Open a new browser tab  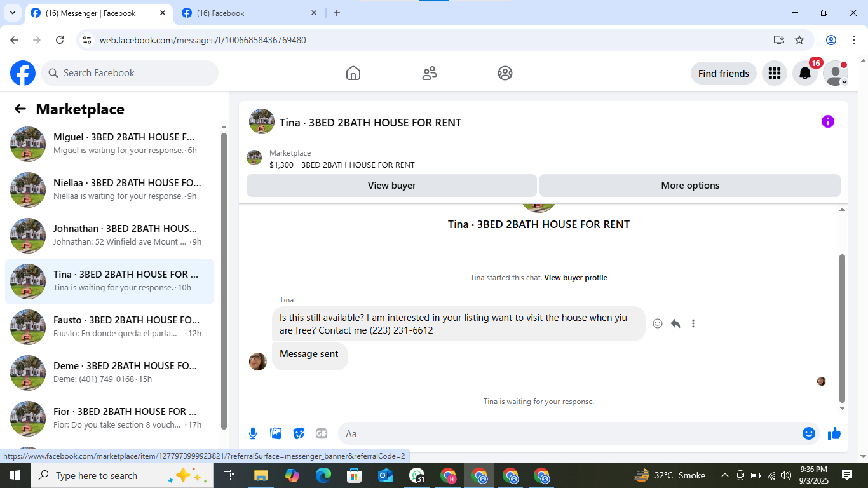pyautogui.click(x=337, y=13)
